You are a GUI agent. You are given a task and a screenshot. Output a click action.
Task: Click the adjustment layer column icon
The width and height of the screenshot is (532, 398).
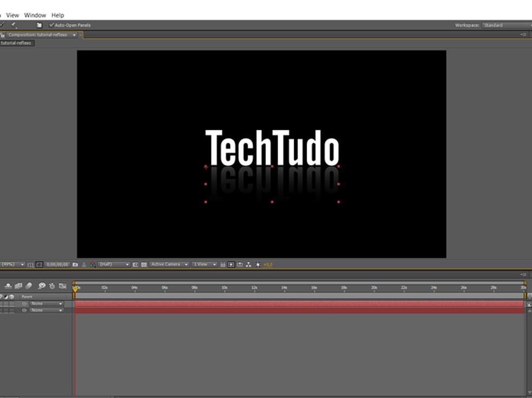click(6, 296)
